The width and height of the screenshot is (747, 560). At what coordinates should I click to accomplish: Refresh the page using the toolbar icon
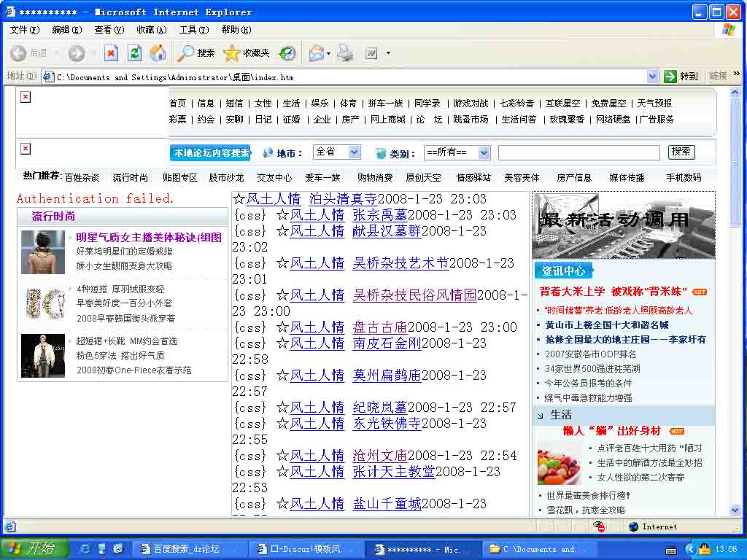(x=134, y=53)
